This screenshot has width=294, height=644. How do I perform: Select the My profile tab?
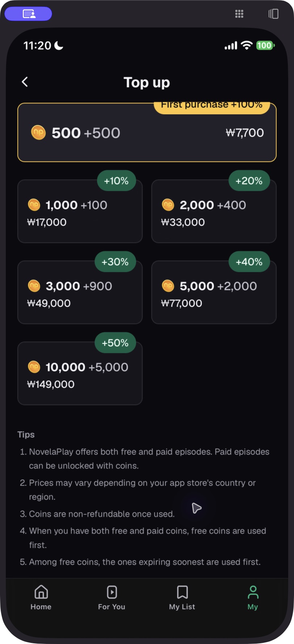(253, 598)
